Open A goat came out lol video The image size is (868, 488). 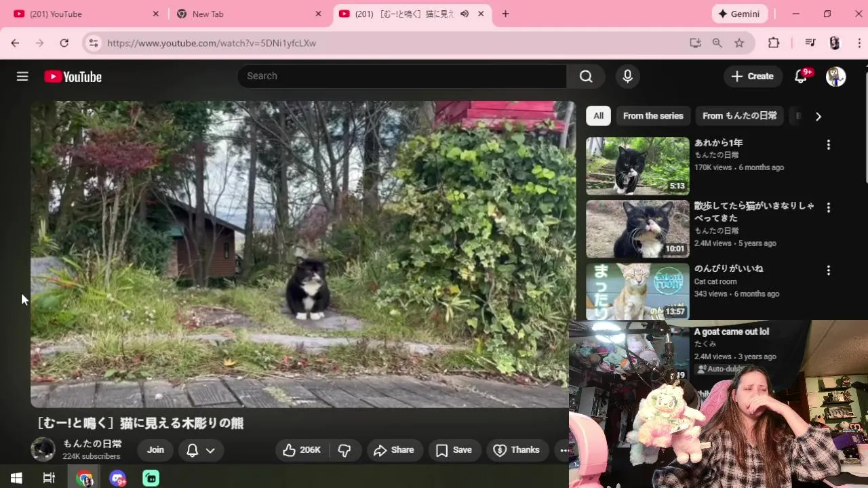pyautogui.click(x=732, y=331)
